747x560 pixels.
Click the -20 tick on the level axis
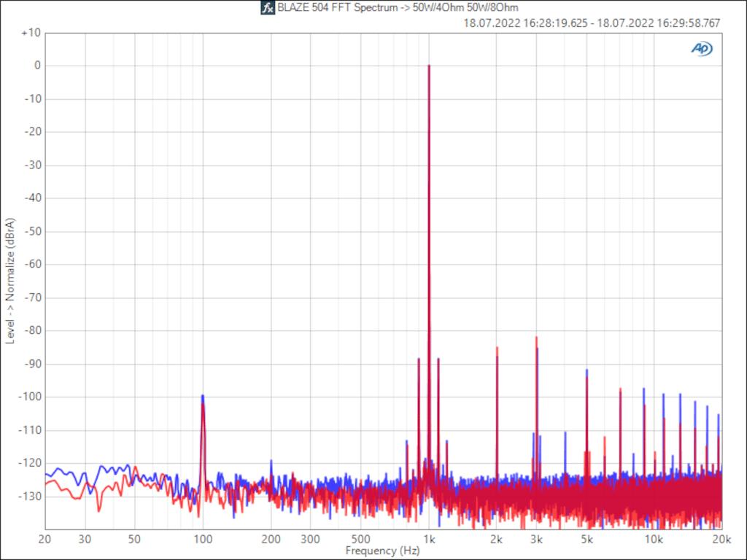(33, 132)
